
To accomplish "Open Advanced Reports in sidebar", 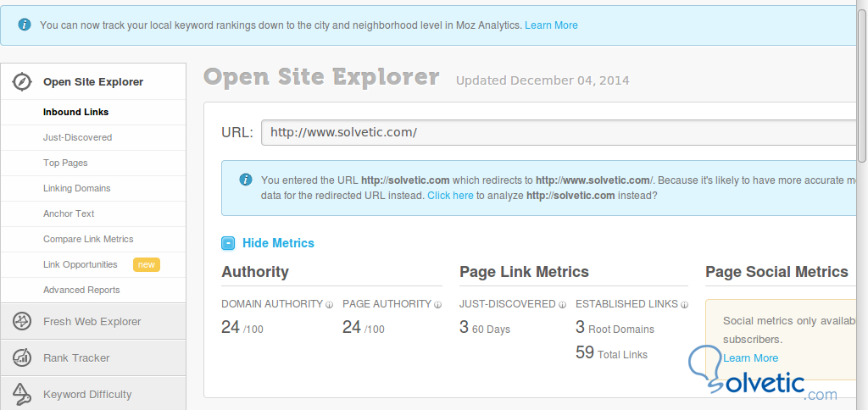I will pyautogui.click(x=81, y=290).
